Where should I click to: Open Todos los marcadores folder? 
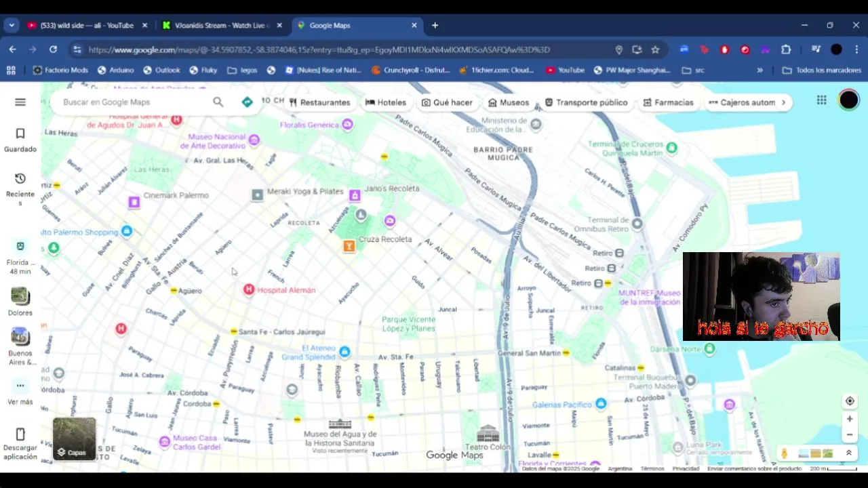point(821,70)
